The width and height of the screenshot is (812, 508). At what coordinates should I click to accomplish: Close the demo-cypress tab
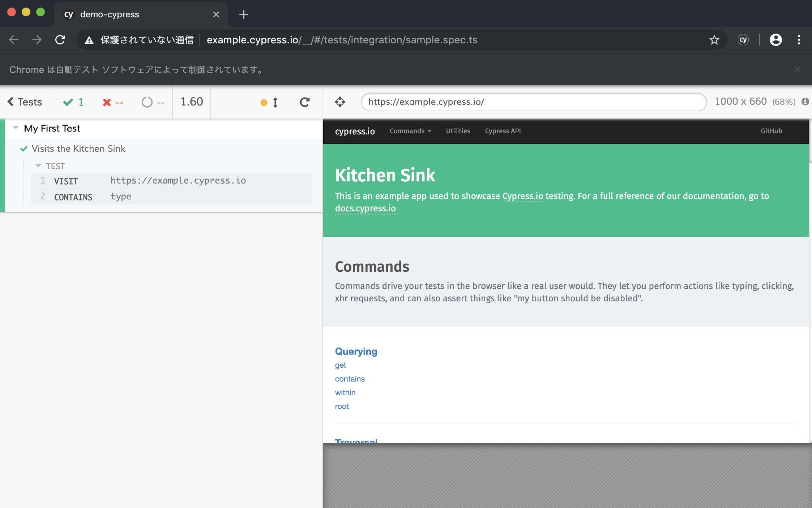click(x=216, y=14)
